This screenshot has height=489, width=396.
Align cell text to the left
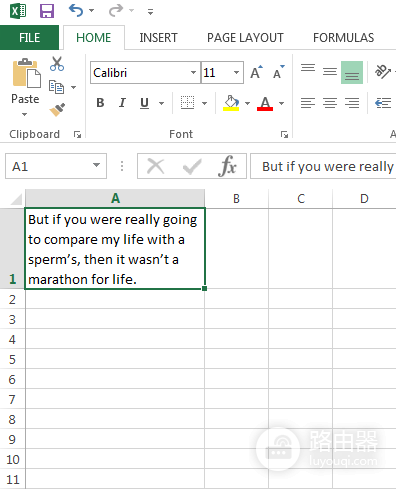coord(308,103)
